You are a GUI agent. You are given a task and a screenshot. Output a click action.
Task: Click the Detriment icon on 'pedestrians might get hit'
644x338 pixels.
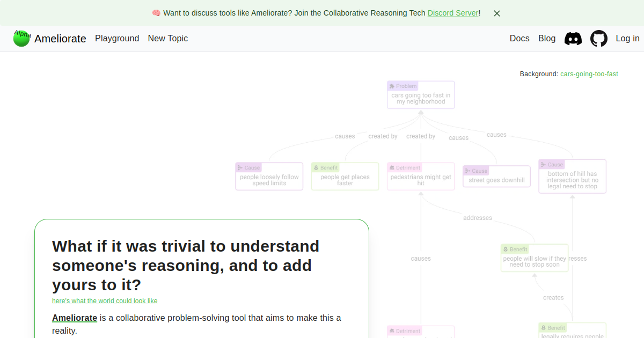[x=392, y=168]
